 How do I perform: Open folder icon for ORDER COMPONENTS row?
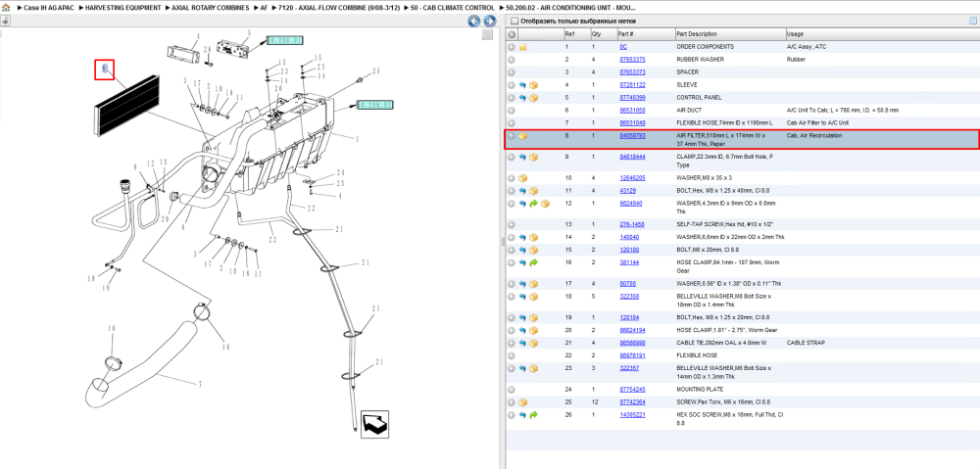523,47
